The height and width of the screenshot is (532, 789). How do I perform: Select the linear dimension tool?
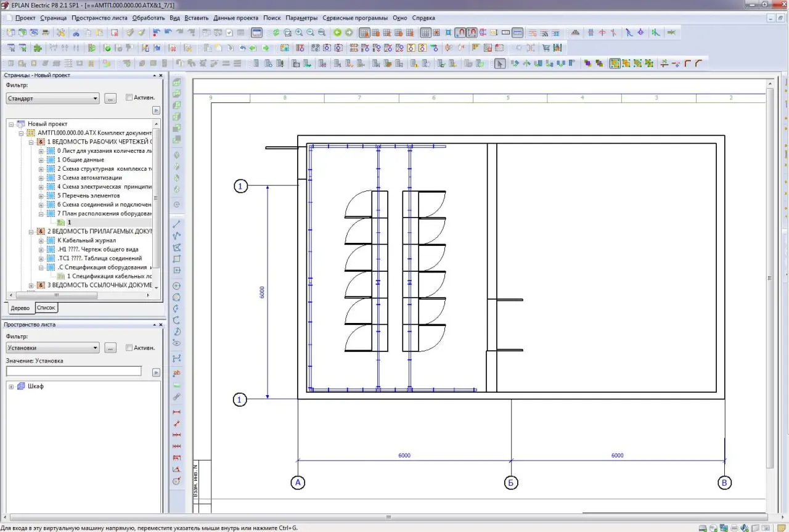coord(177,412)
